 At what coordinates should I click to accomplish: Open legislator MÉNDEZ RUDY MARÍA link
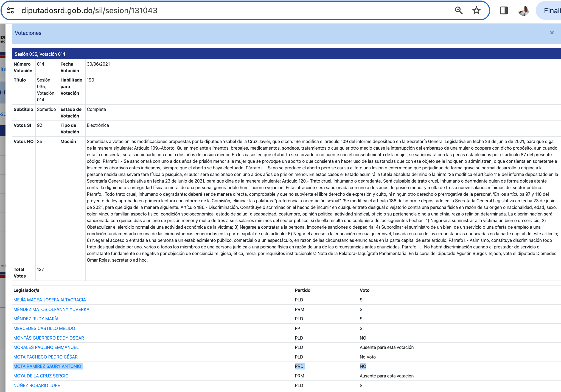click(x=36, y=319)
